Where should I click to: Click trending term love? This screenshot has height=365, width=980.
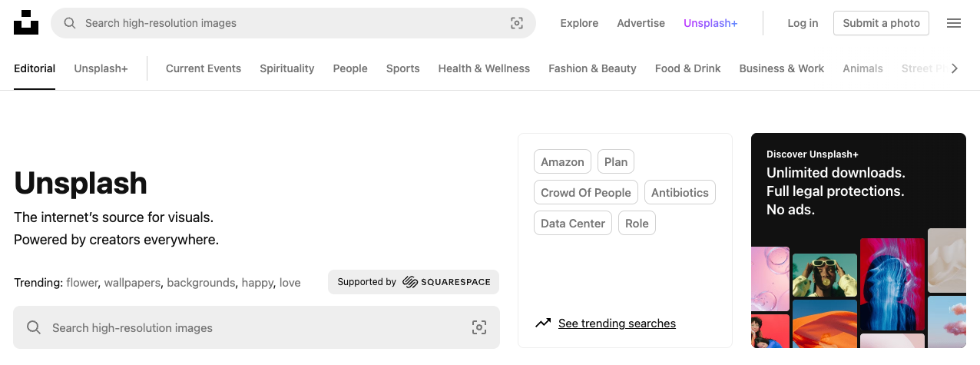[x=290, y=283]
